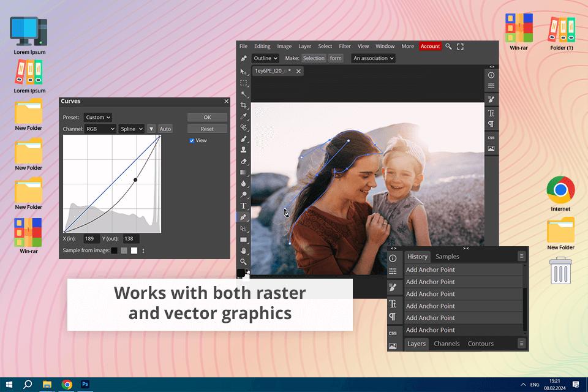Switch to the Channels tab
This screenshot has width=588, height=392.
[447, 344]
